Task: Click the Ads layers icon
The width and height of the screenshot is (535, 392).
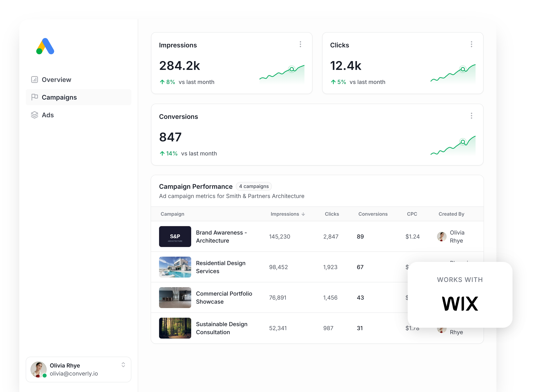Action: tap(34, 115)
